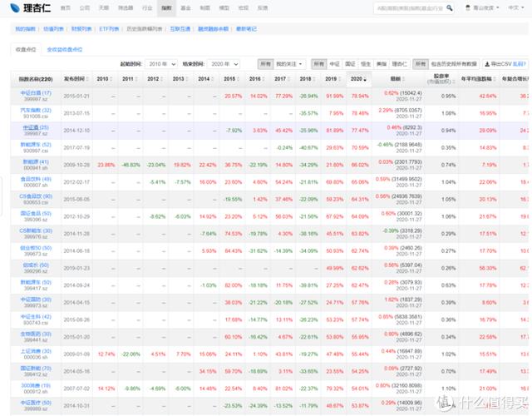Toggle the 中证 index filter button
The height and width of the screenshot is (416, 532).
[334, 64]
